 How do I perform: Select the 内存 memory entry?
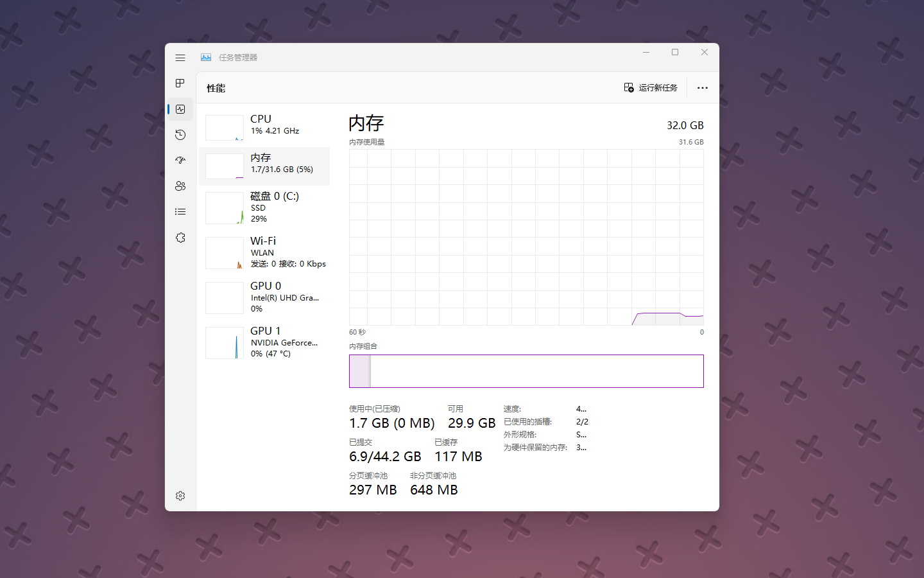click(264, 166)
